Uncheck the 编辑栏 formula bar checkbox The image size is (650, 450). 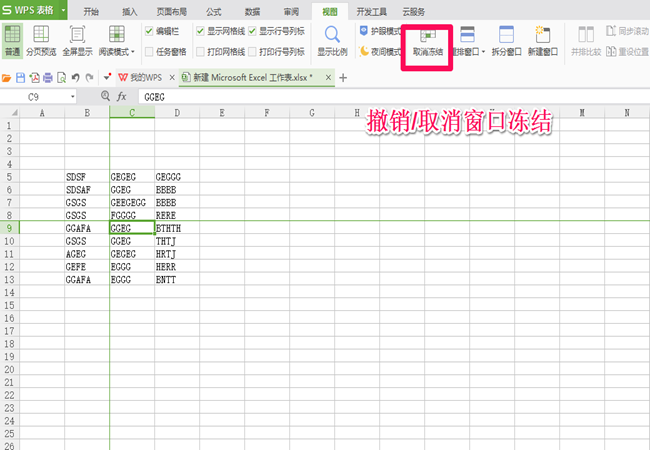149,31
